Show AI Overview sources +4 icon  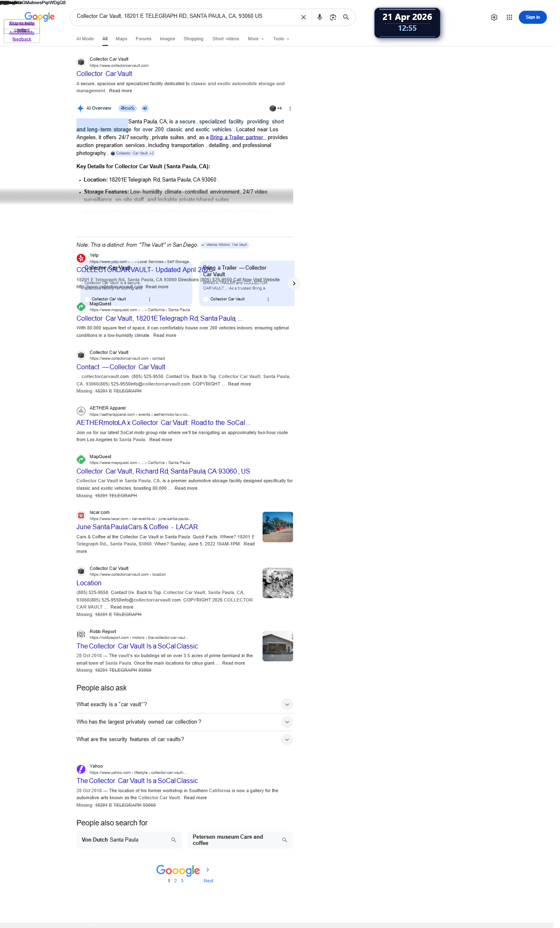(275, 108)
